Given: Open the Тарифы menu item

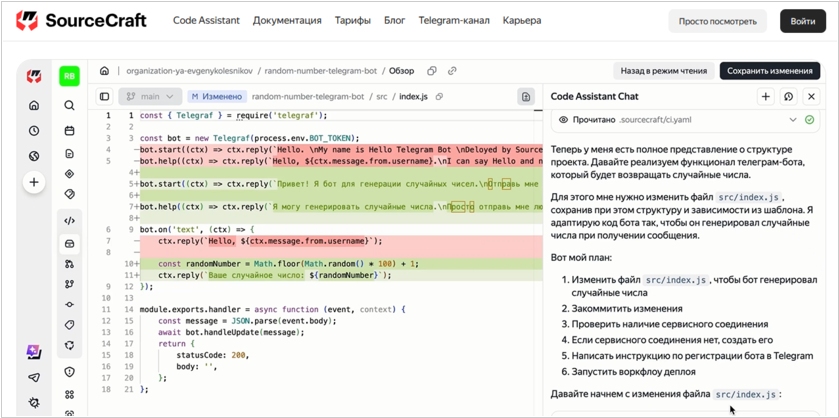Looking at the screenshot, I should pos(352,20).
